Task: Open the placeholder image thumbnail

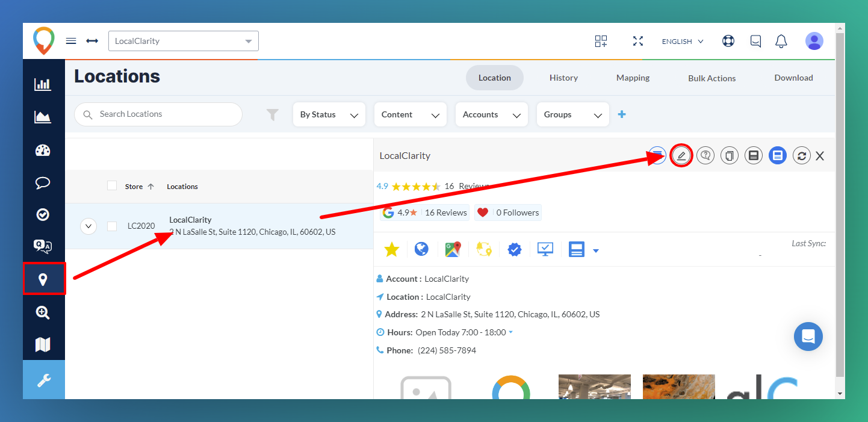Action: tap(426, 387)
